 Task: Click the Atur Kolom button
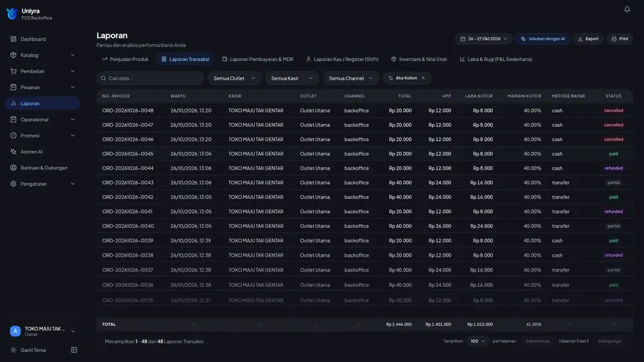pos(407,78)
